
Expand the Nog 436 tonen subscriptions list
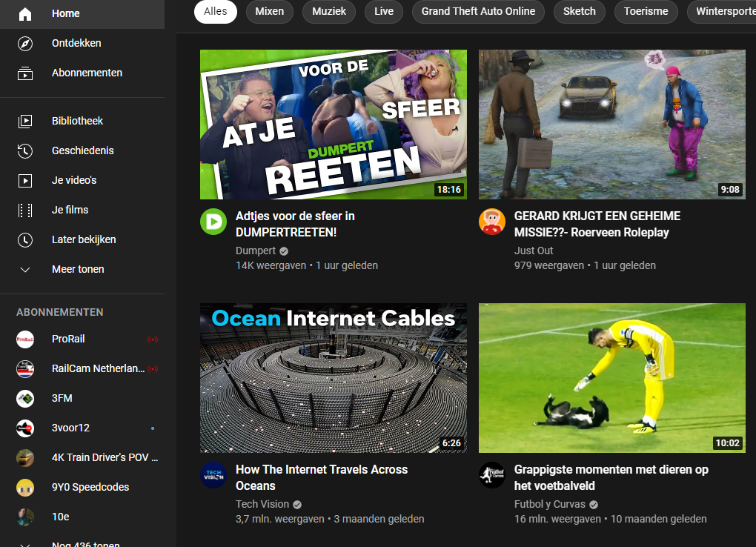click(x=85, y=544)
